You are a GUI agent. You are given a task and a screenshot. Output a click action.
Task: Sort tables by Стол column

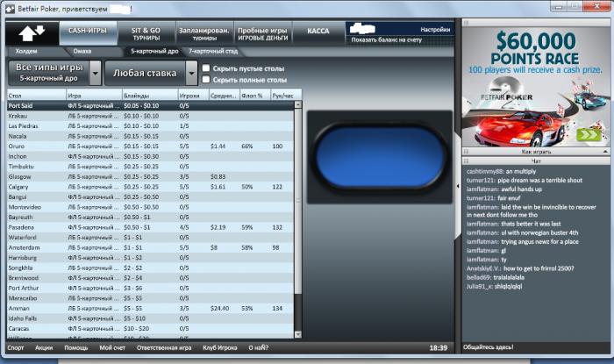click(x=37, y=95)
